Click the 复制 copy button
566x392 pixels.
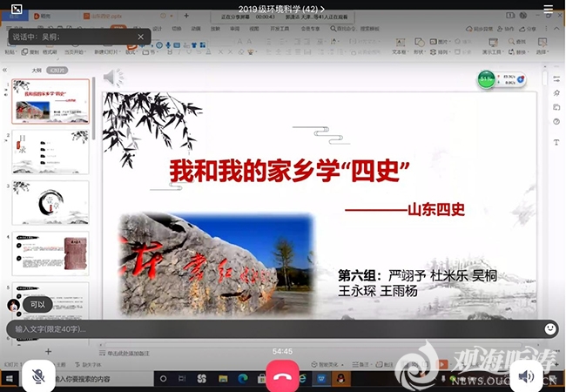tap(30, 52)
